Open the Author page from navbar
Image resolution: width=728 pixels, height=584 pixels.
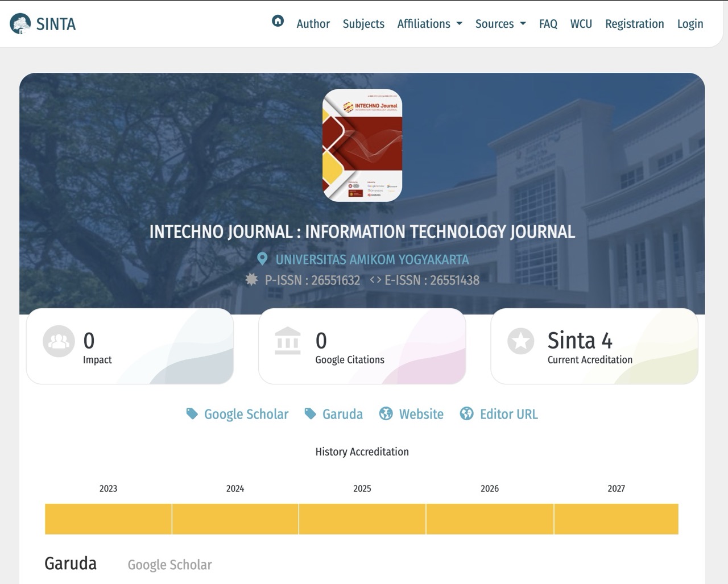pyautogui.click(x=313, y=24)
